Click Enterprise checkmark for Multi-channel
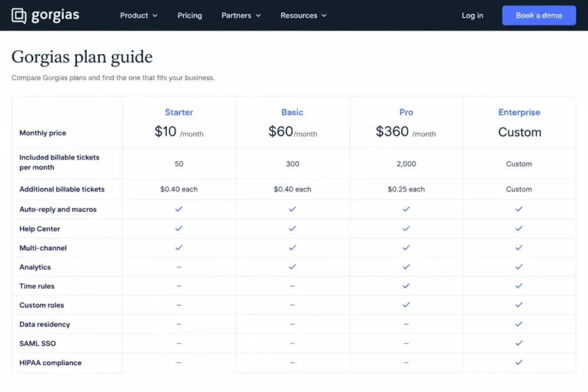 (x=519, y=248)
